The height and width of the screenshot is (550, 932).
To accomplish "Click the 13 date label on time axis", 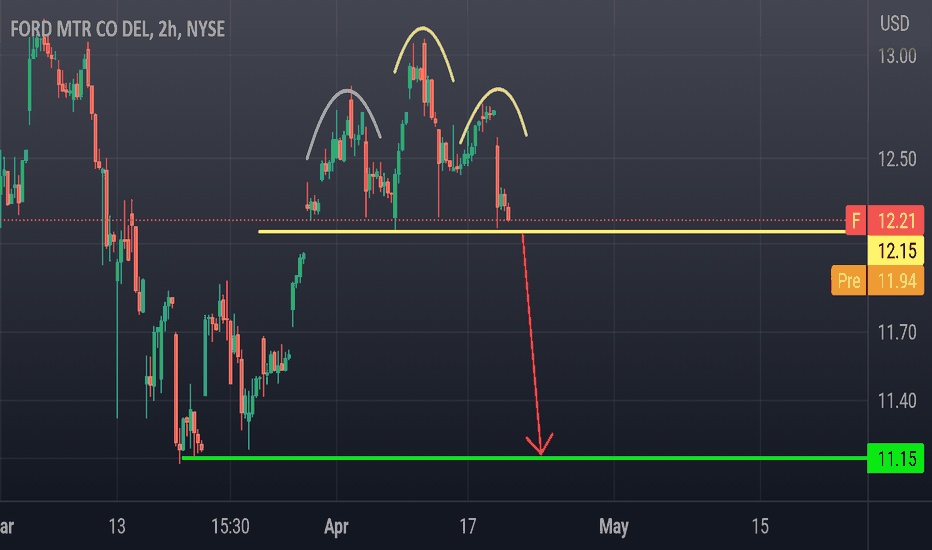I will 117,526.
